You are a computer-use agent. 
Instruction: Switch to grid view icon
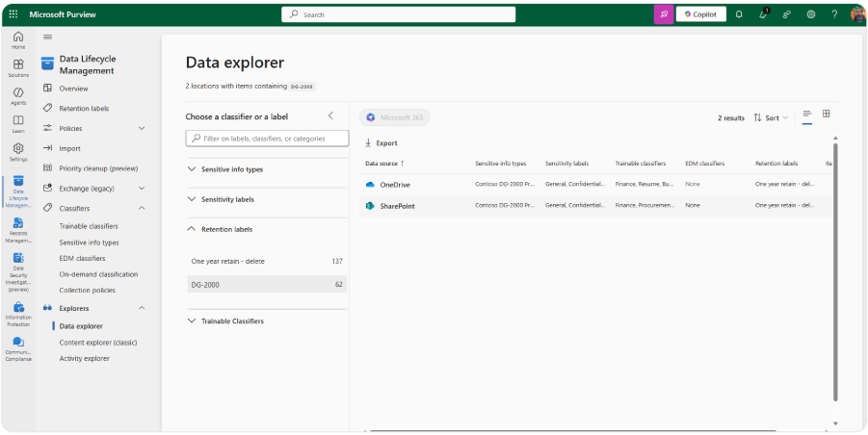coord(826,114)
